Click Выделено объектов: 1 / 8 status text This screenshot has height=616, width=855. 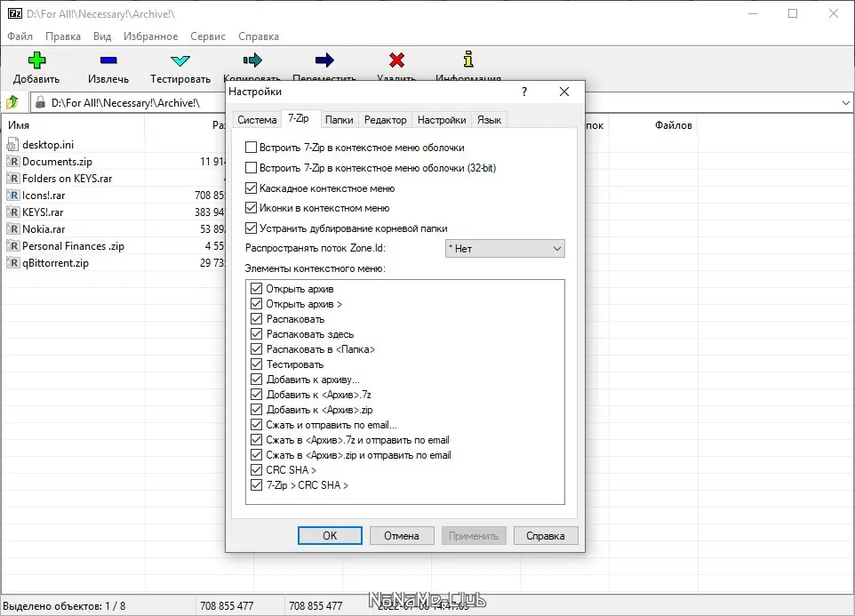64,605
